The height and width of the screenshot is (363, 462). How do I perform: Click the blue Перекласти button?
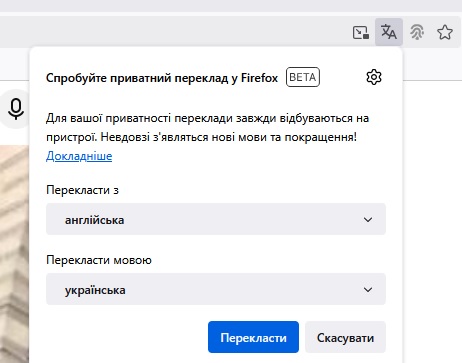253,337
